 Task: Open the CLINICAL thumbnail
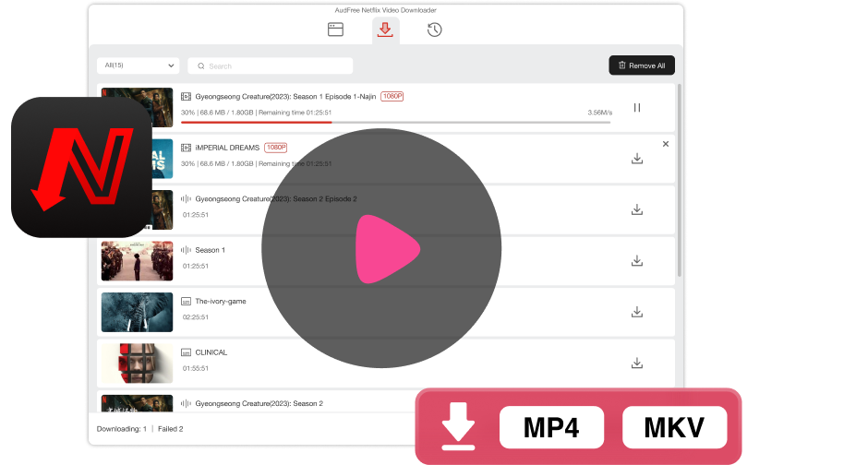point(137,364)
